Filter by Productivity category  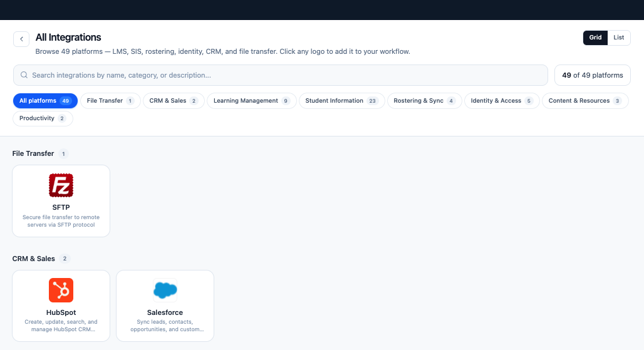tap(43, 118)
